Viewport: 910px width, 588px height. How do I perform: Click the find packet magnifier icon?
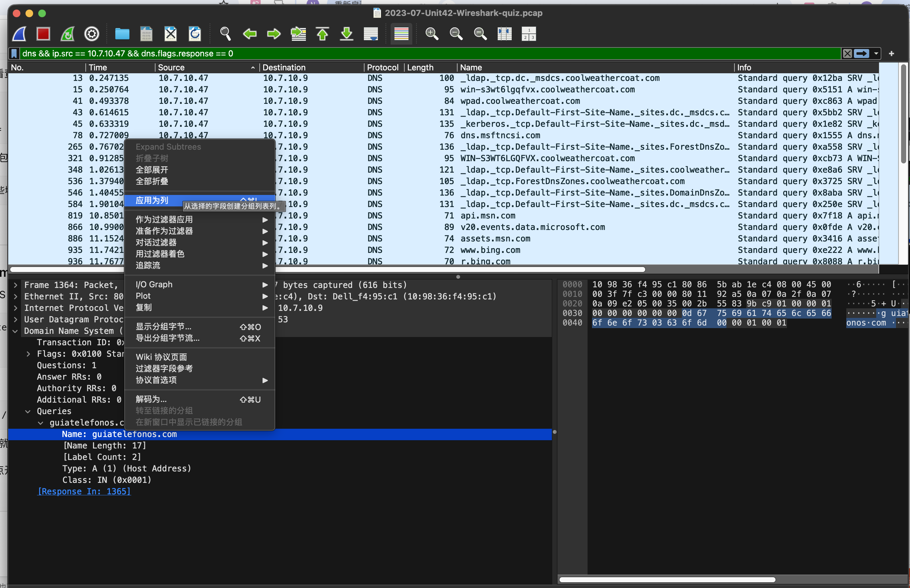[x=225, y=34]
